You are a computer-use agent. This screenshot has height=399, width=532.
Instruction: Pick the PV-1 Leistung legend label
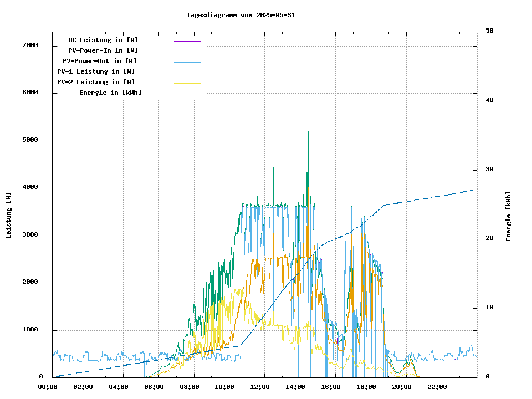[96, 71]
